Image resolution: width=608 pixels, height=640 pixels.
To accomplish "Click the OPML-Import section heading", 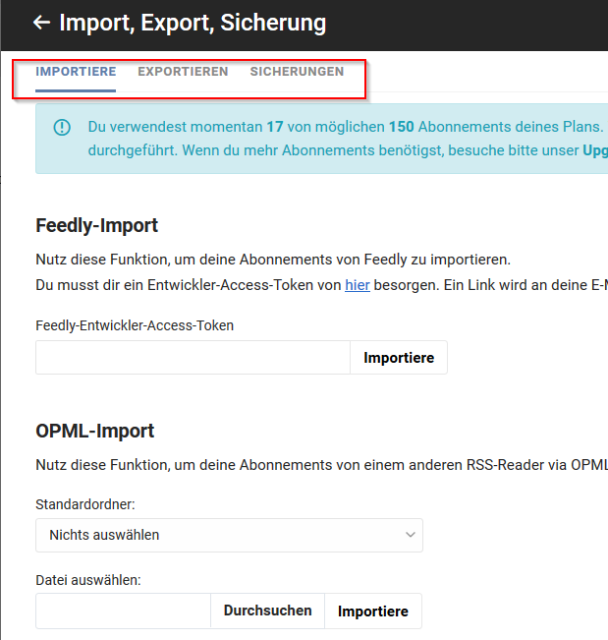I will tap(95, 431).
